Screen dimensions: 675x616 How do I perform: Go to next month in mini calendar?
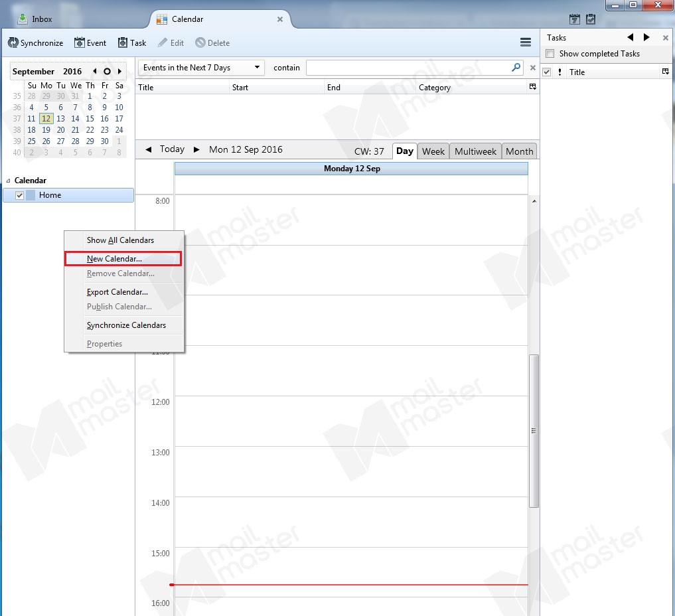tap(119, 71)
